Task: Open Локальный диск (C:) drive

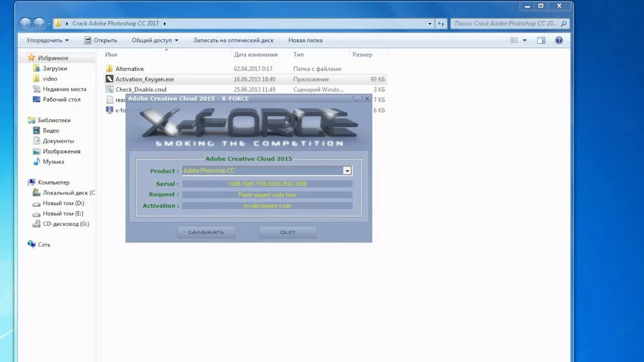Action: (68, 193)
